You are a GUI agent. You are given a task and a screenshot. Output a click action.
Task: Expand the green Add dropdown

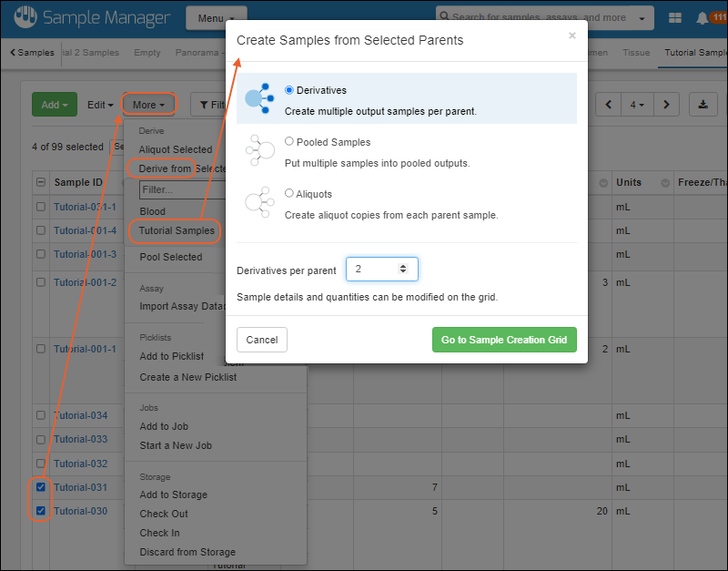point(55,105)
